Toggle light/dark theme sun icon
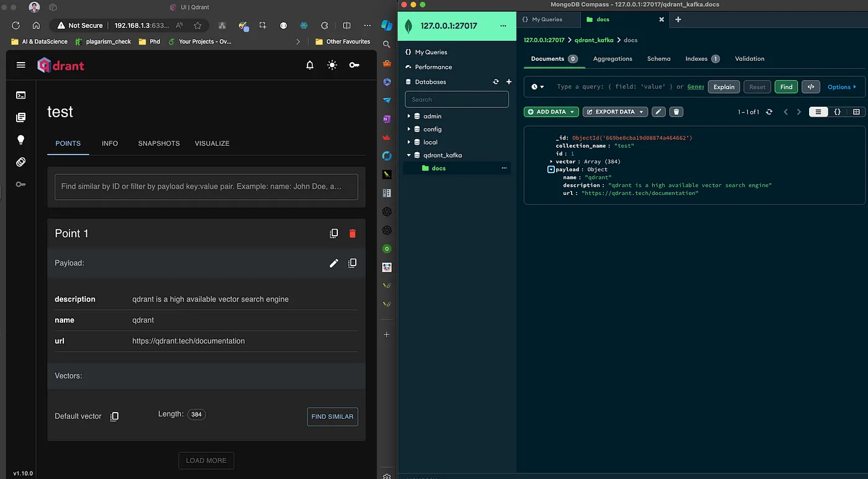868x479 pixels. (x=332, y=65)
